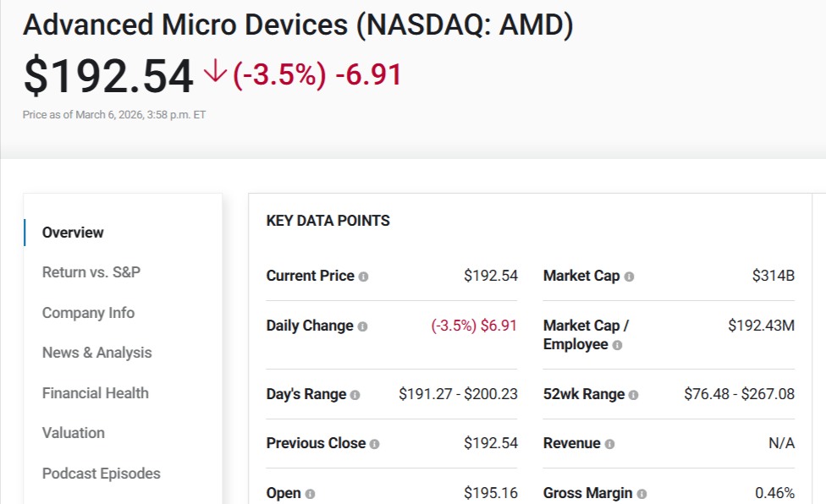Image resolution: width=826 pixels, height=504 pixels.
Task: Open the Daily Change info tooltip
Action: point(361,326)
